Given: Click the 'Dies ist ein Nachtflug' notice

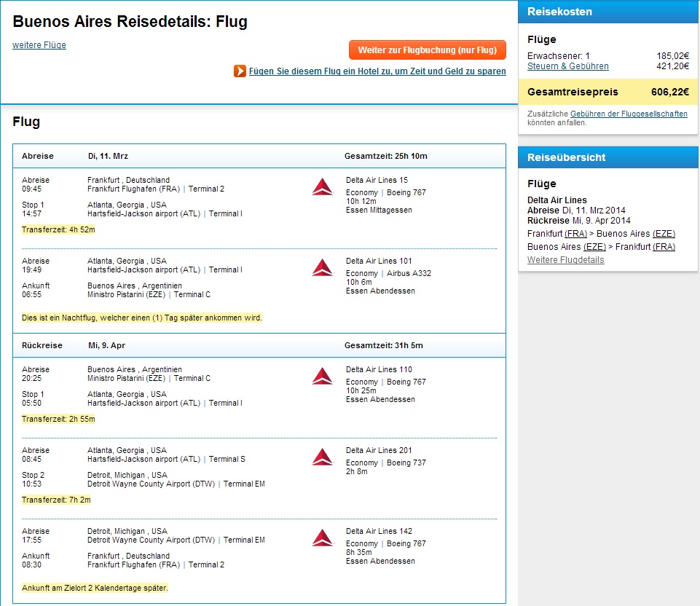Looking at the screenshot, I should coord(142,318).
